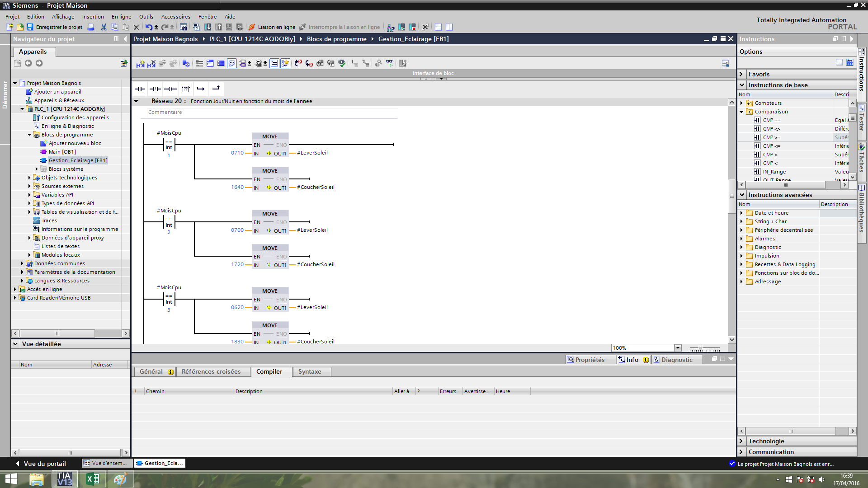The width and height of the screenshot is (868, 488).
Task: Switch to the Références croisées tab
Action: (211, 372)
